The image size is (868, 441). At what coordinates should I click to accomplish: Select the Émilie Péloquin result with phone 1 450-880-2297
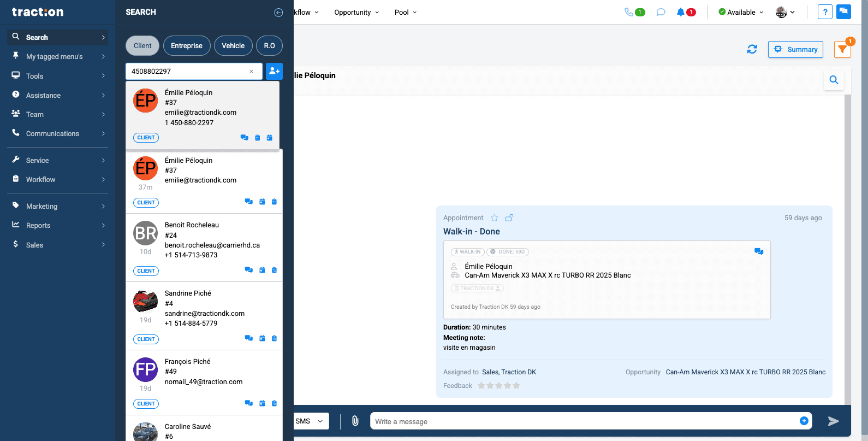203,115
